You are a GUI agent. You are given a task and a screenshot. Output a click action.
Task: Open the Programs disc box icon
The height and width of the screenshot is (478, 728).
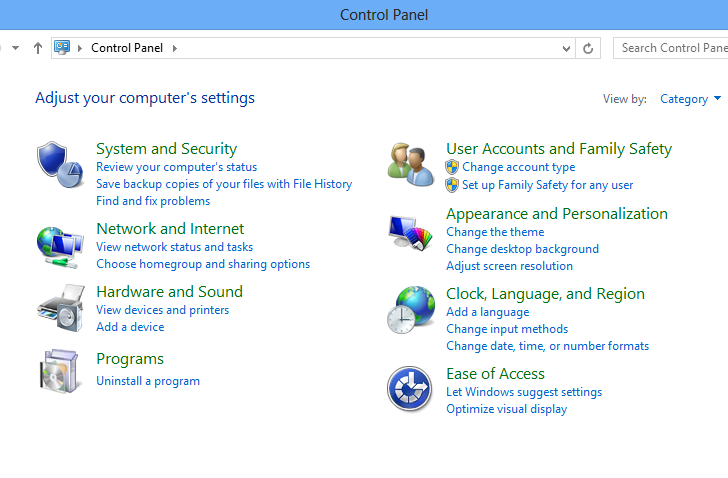click(x=59, y=371)
